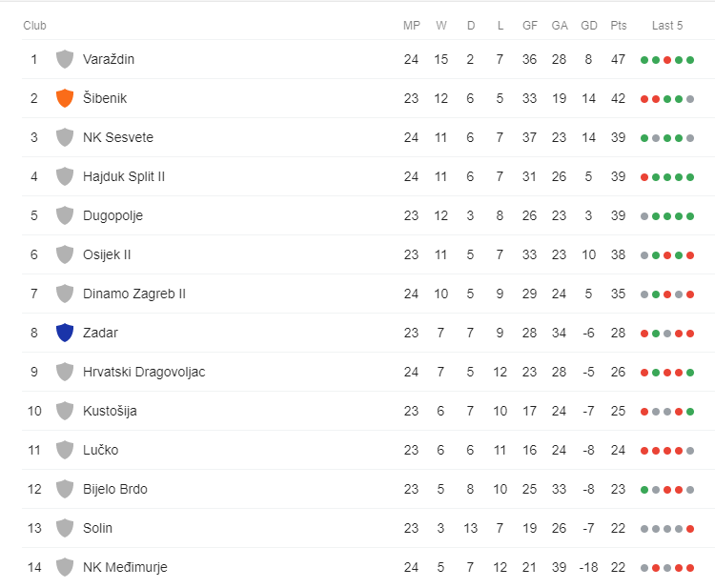Click the MP column header
The image size is (715, 588).
tap(411, 26)
